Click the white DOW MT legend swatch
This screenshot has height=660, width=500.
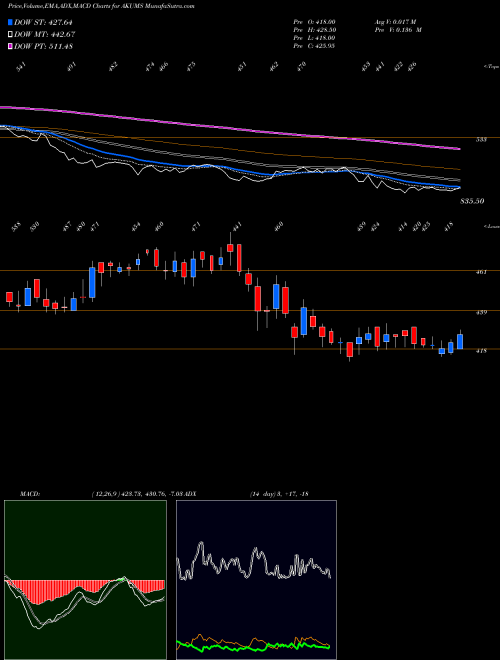tap(10, 34)
